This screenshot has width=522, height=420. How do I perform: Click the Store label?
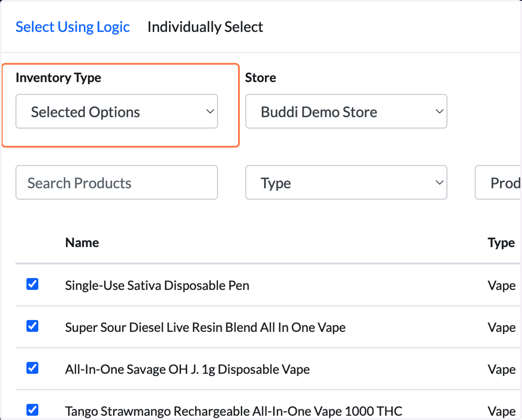tap(261, 78)
